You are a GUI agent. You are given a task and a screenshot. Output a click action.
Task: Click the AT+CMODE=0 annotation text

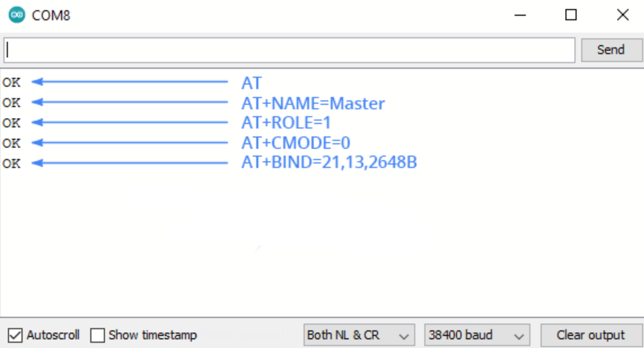[296, 143]
